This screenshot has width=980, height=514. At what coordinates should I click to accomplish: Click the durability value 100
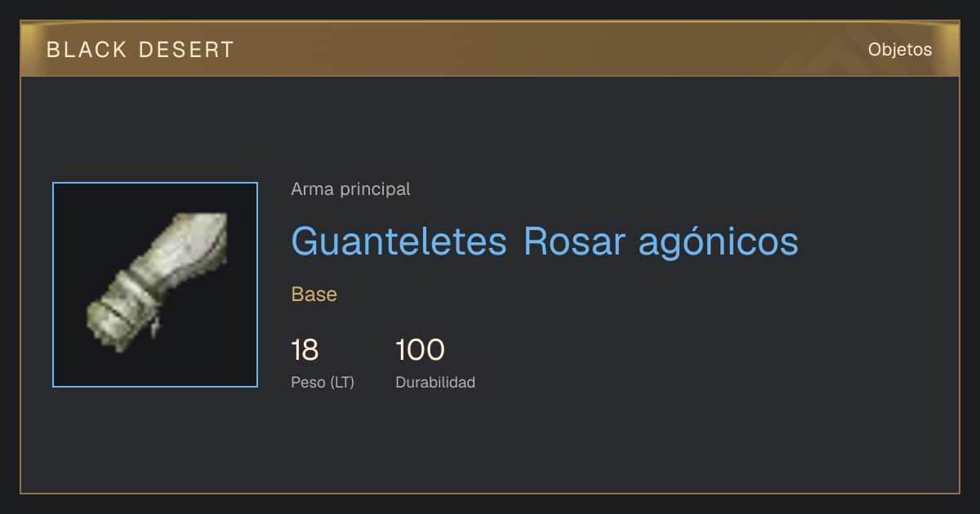(420, 350)
